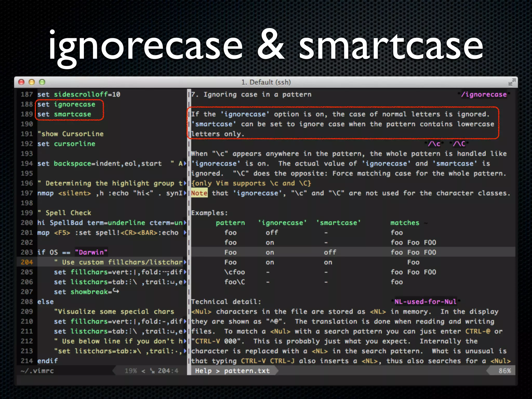Follow the /ignorecase help tag
The width and height of the screenshot is (532, 399).
484,95
